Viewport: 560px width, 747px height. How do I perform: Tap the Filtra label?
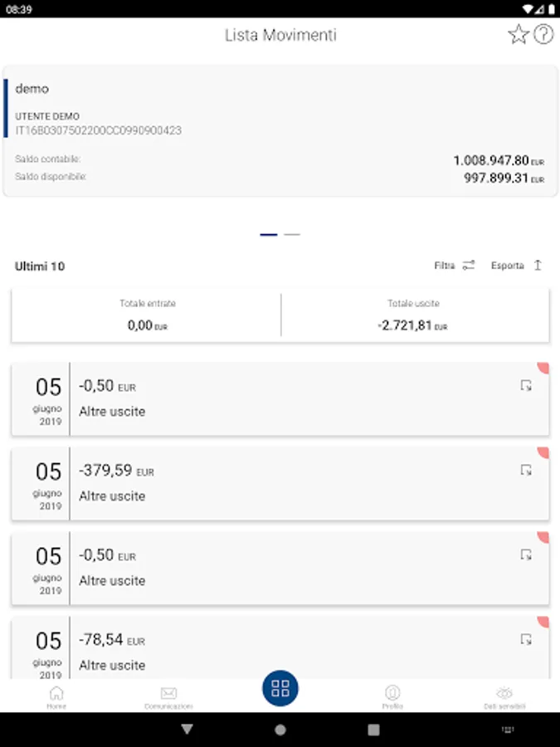[x=445, y=266]
